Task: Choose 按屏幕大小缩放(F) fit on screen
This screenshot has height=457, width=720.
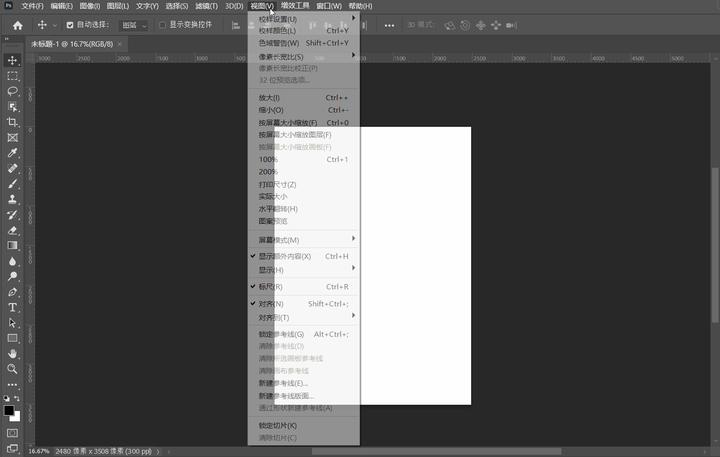Action: (x=304, y=123)
